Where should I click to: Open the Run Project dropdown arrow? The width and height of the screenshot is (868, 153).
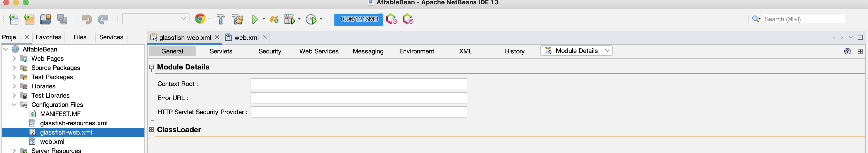click(x=263, y=19)
